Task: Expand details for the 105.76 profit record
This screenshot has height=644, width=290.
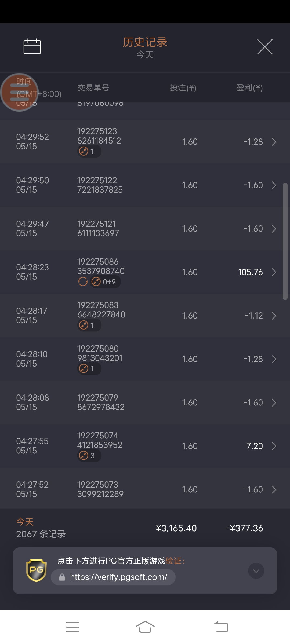Action: 274,272
